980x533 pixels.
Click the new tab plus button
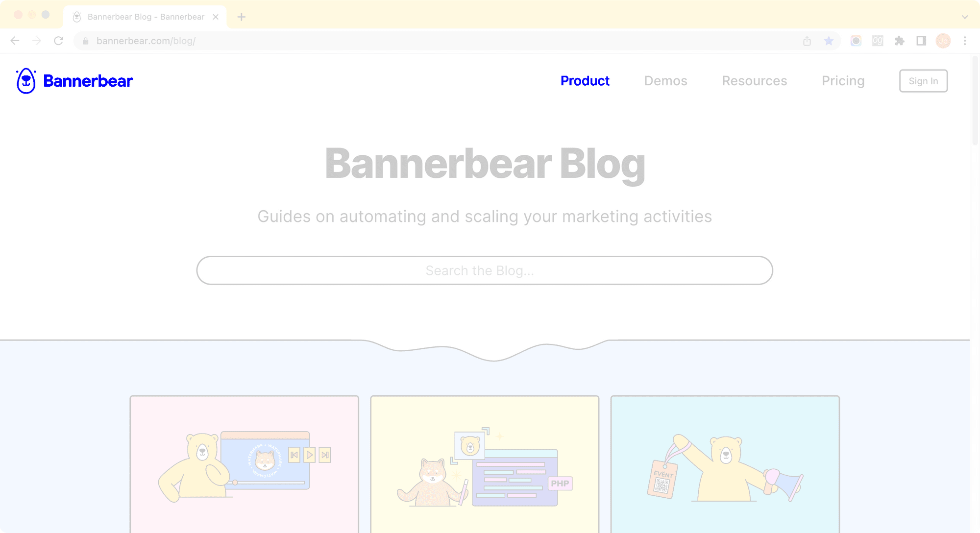[x=242, y=15]
